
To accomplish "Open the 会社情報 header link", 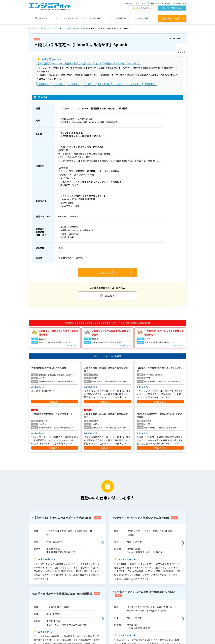I will [x=129, y=4].
